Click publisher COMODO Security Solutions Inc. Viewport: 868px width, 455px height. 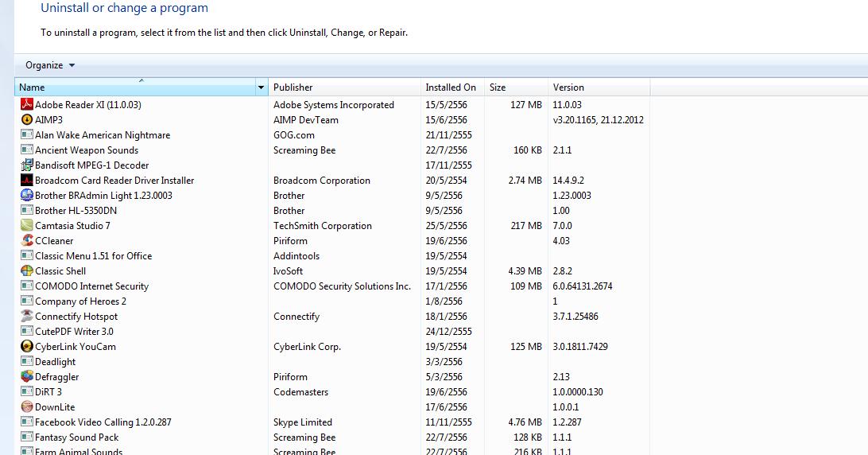click(342, 286)
